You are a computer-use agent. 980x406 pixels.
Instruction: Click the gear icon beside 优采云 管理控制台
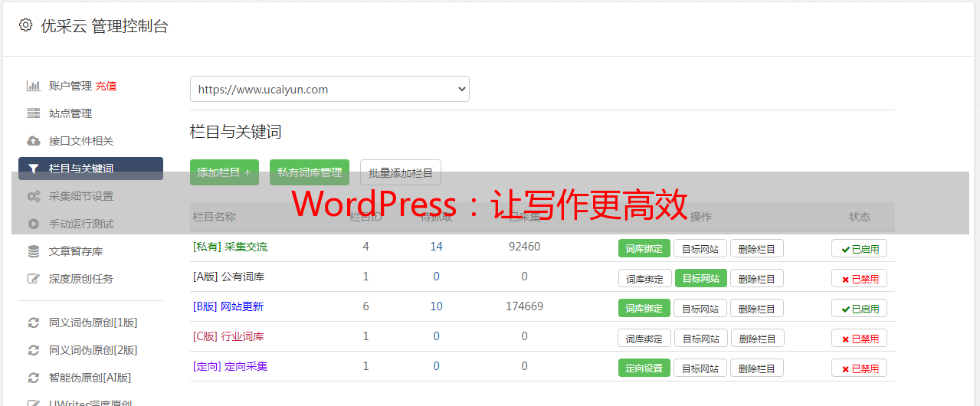coord(25,25)
